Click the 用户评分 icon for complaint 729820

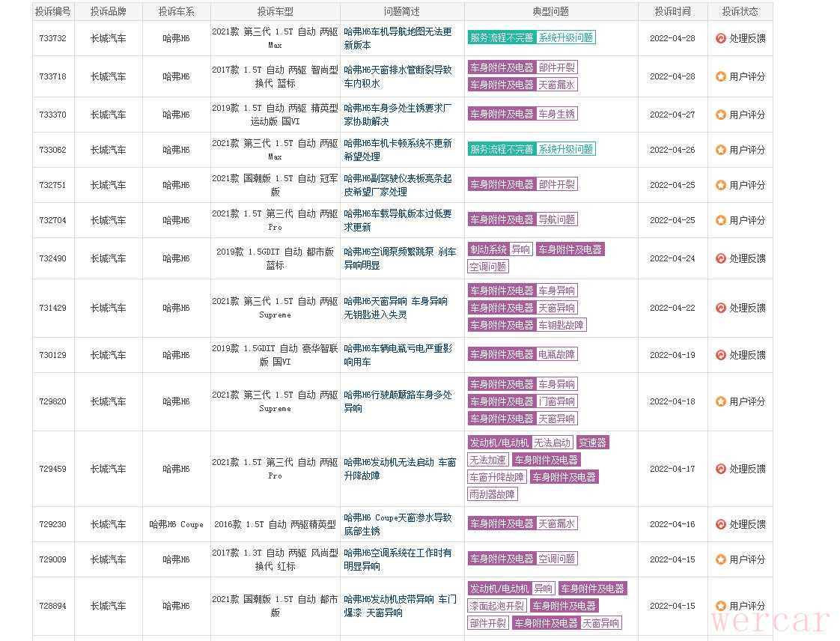pos(721,401)
